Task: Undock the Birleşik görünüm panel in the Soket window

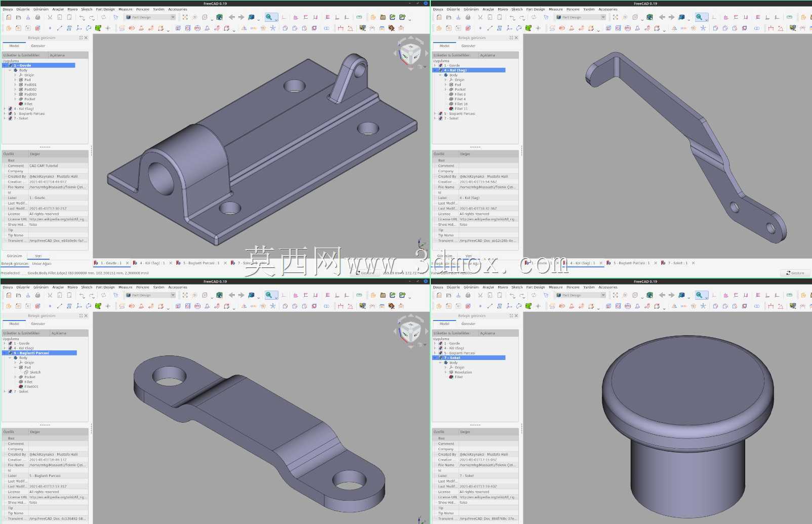Action: click(x=511, y=315)
